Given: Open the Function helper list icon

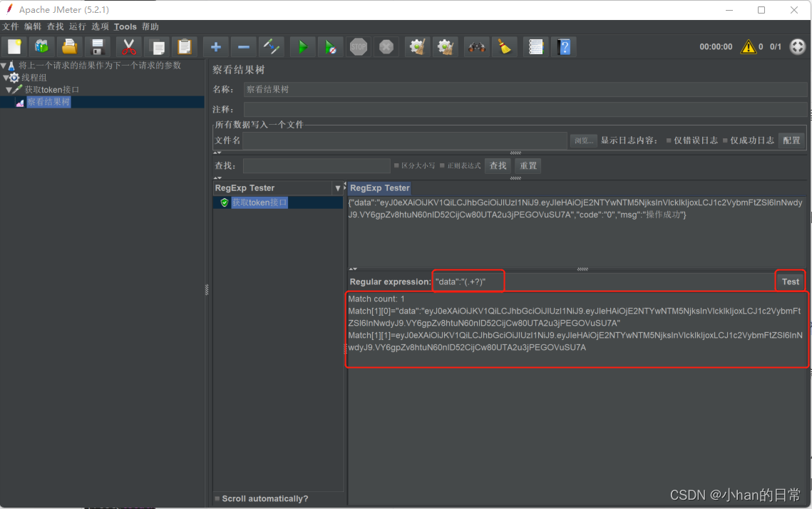Looking at the screenshot, I should 535,46.
